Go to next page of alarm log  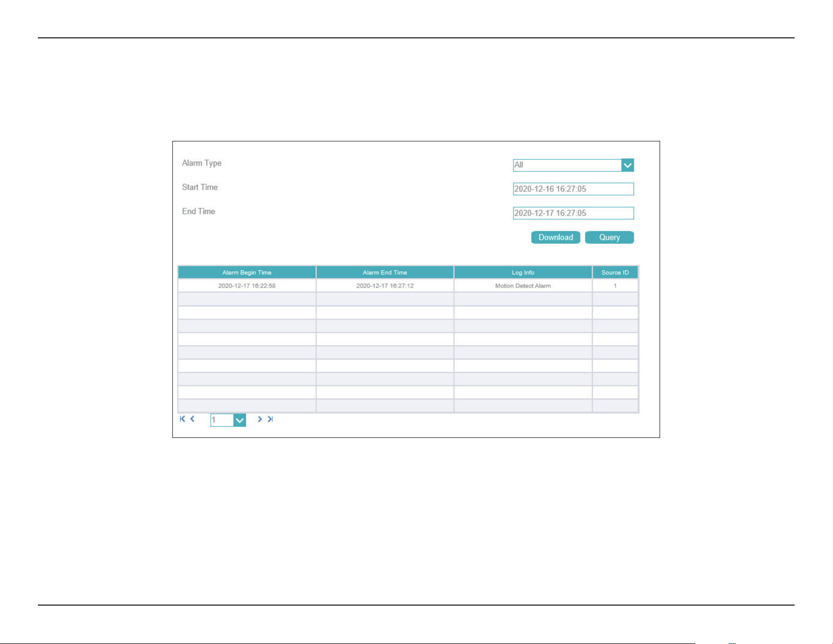click(x=260, y=419)
